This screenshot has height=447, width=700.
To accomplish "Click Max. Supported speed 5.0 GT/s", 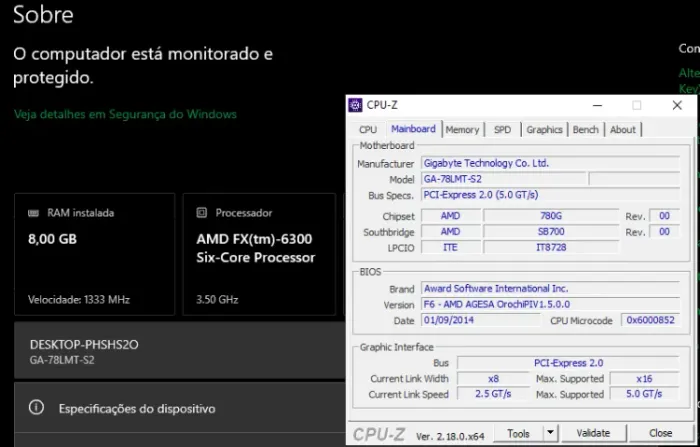I will tap(644, 394).
